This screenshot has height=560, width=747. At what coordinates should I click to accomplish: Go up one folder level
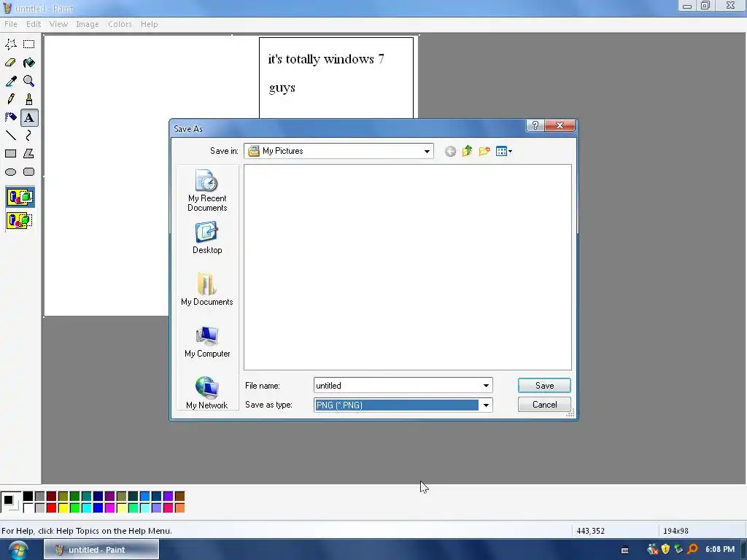tap(468, 152)
